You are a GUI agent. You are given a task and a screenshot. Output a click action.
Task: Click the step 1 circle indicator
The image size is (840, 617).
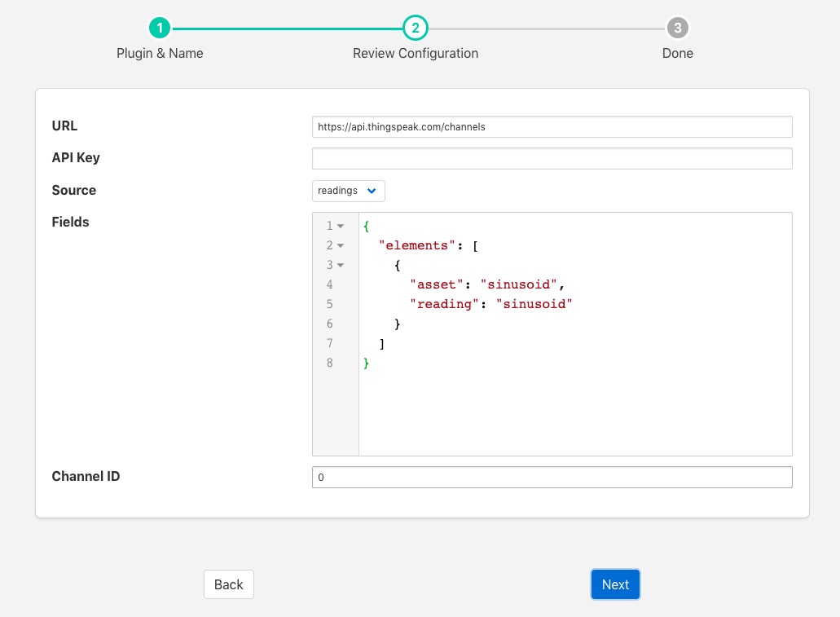pyautogui.click(x=160, y=29)
